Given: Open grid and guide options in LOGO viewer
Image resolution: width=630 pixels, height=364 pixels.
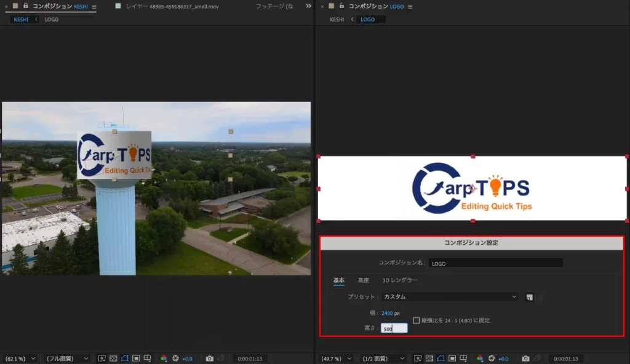Looking at the screenshot, I should point(464,358).
